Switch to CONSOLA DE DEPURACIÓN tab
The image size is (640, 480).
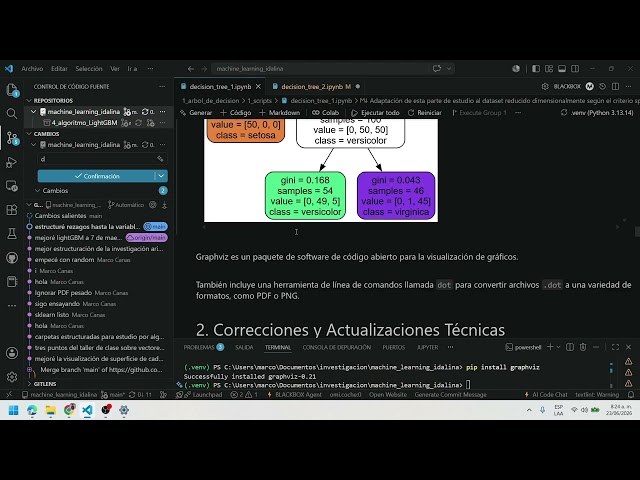point(337,347)
